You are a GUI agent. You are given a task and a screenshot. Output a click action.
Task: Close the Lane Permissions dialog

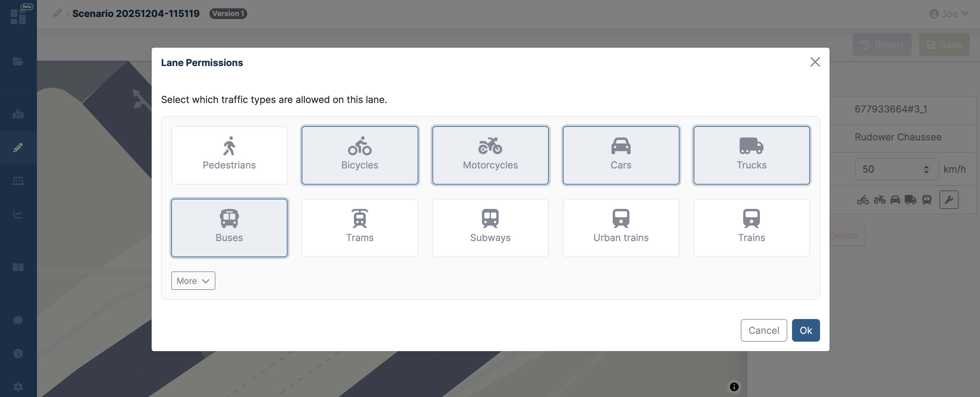(815, 62)
